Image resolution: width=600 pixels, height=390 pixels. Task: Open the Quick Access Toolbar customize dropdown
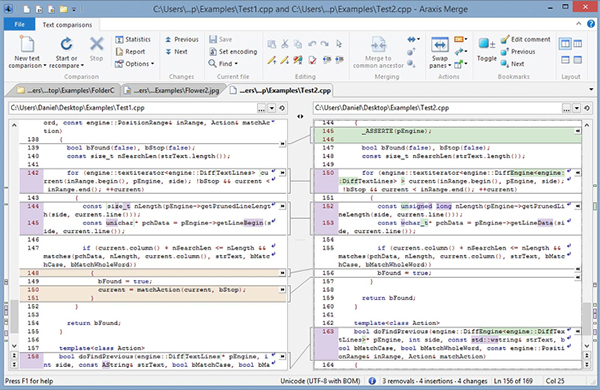74,9
